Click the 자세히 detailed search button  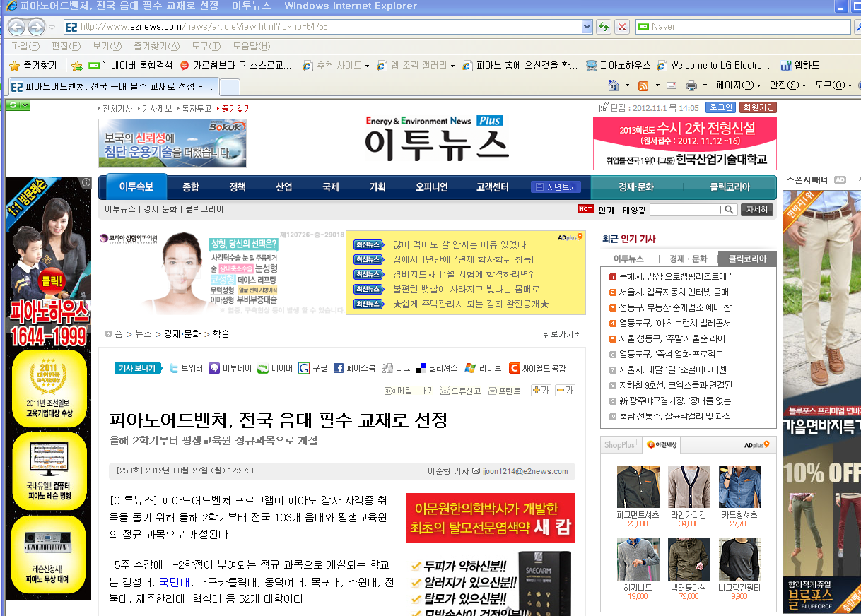(x=756, y=210)
